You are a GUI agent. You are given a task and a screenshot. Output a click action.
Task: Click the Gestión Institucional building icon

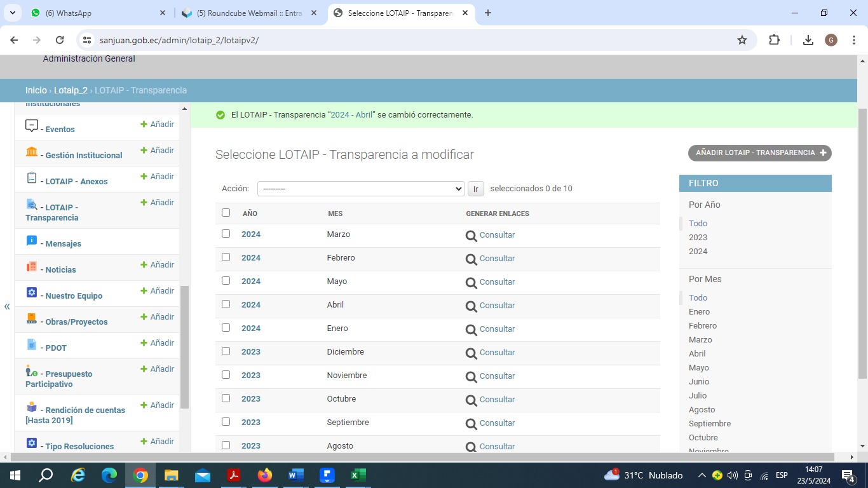click(x=31, y=152)
